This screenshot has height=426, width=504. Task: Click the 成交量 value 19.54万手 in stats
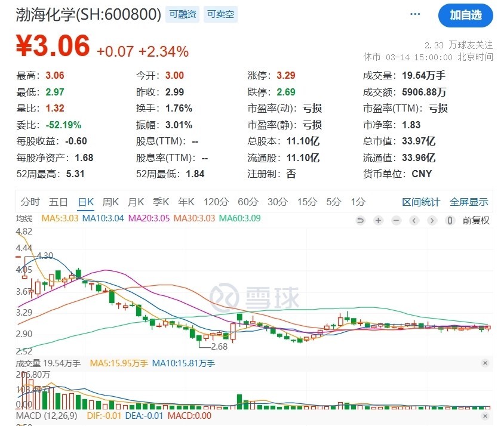[423, 76]
